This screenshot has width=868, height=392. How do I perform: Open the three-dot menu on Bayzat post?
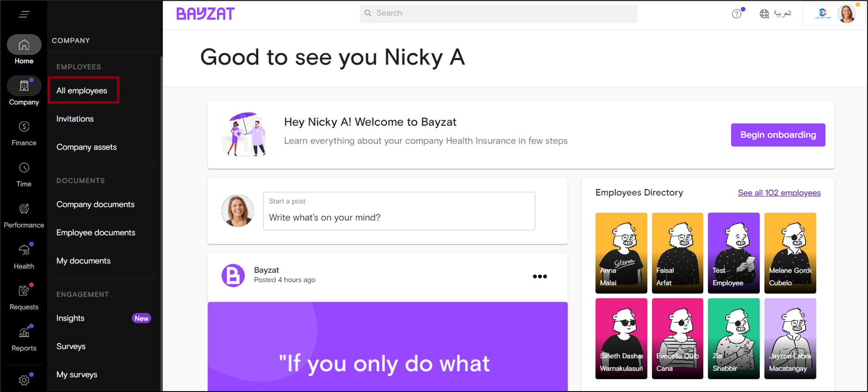click(540, 276)
